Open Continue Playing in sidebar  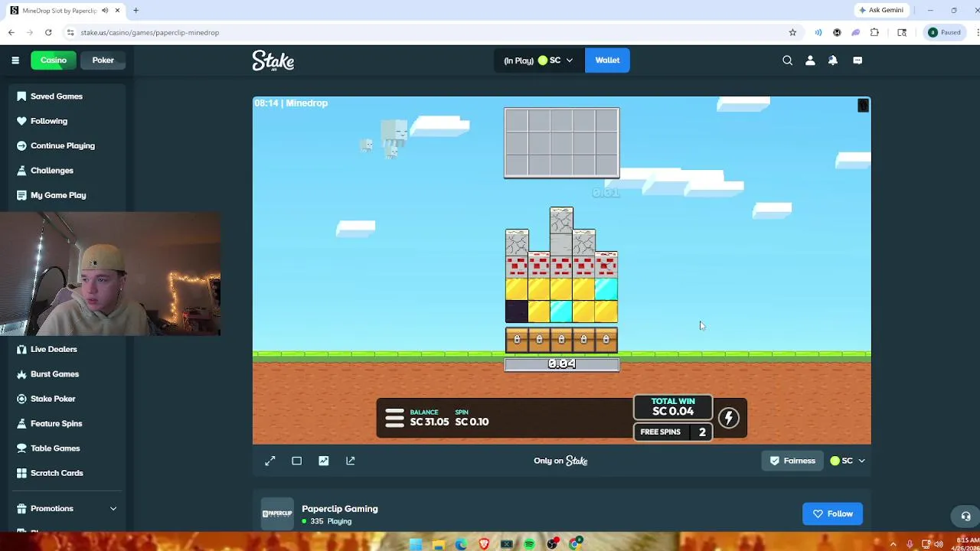coord(64,145)
